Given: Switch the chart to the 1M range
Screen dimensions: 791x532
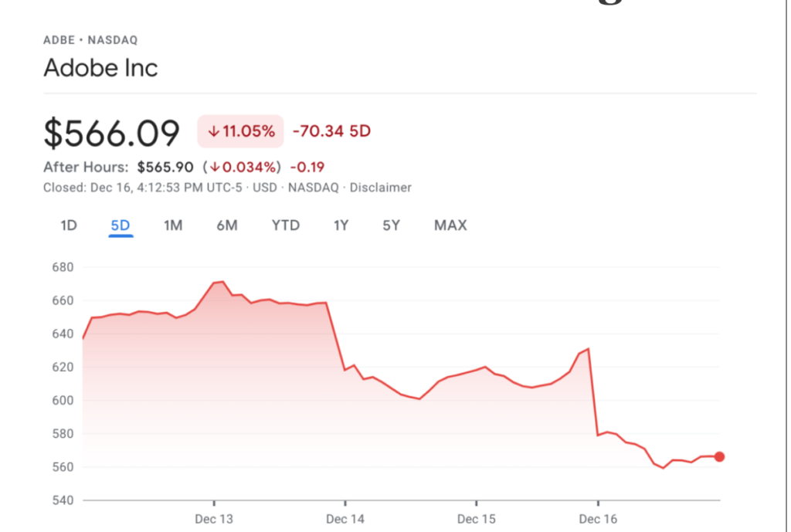Looking at the screenshot, I should coord(173,225).
